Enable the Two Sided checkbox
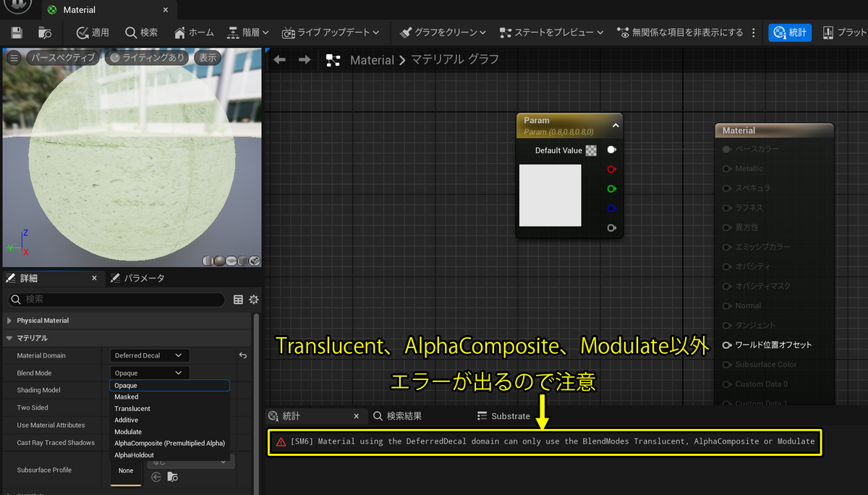868x495 pixels. [116, 407]
